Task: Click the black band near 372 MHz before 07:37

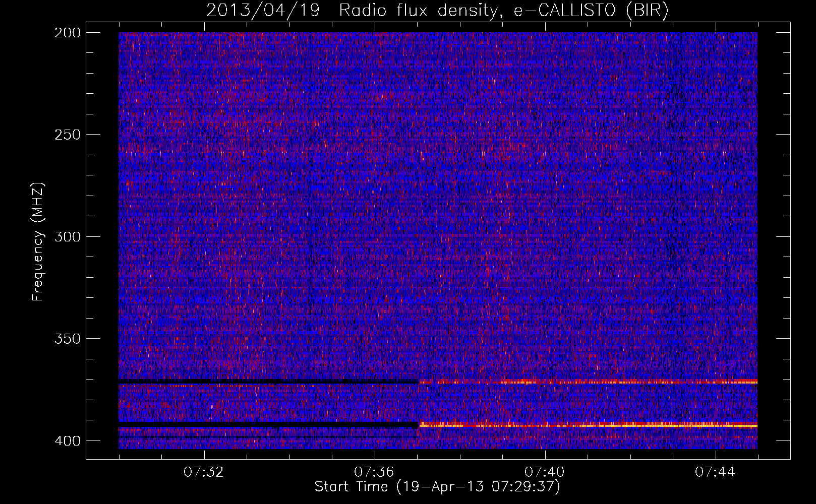Action: tap(269, 382)
